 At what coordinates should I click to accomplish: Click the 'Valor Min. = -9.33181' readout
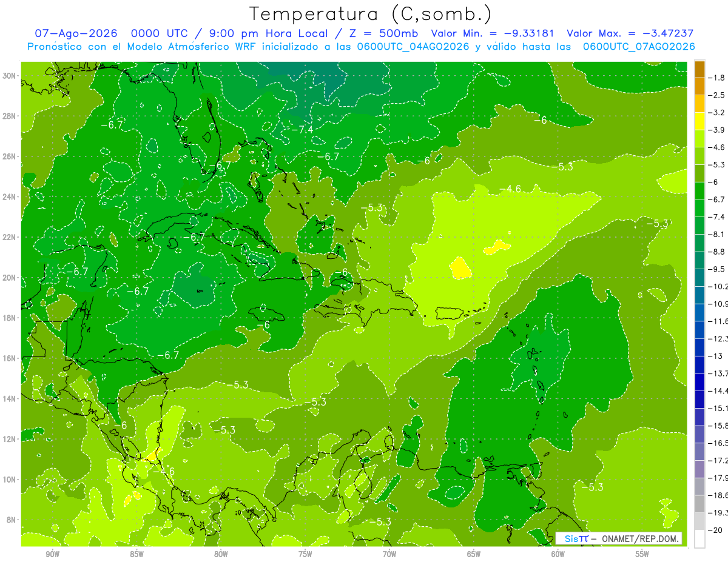494,33
